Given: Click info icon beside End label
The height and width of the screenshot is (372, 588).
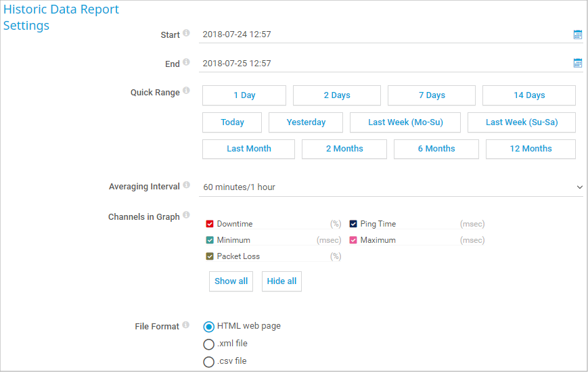Looking at the screenshot, I should [186, 62].
